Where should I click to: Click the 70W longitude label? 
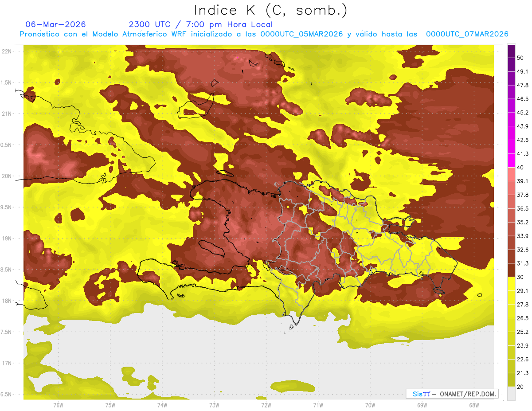(370, 405)
